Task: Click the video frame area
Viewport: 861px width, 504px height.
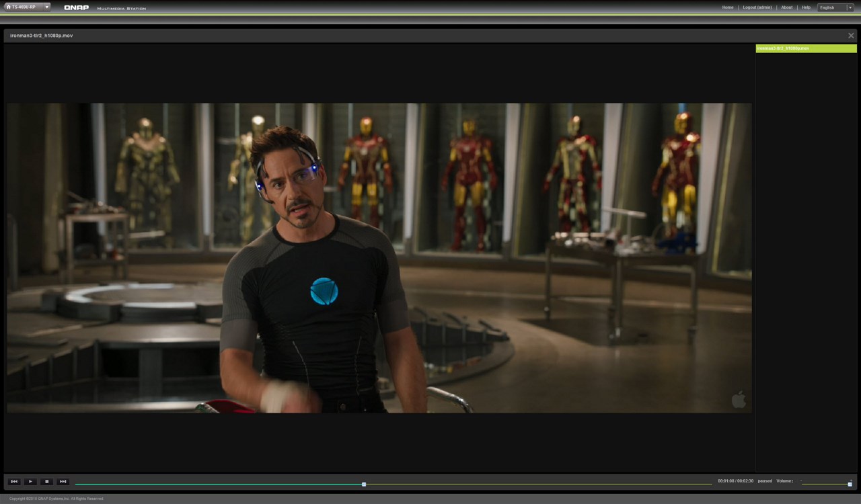Action: 379,258
